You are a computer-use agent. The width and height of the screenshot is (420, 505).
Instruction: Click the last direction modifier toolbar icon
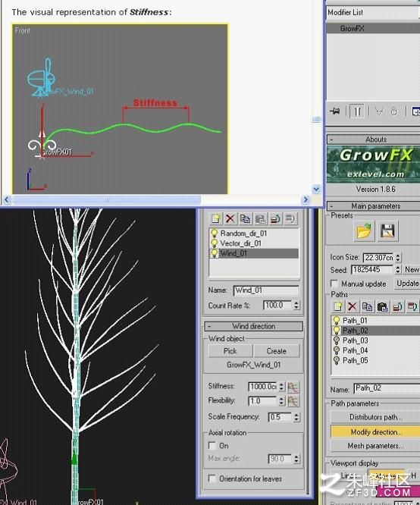pos(290,218)
